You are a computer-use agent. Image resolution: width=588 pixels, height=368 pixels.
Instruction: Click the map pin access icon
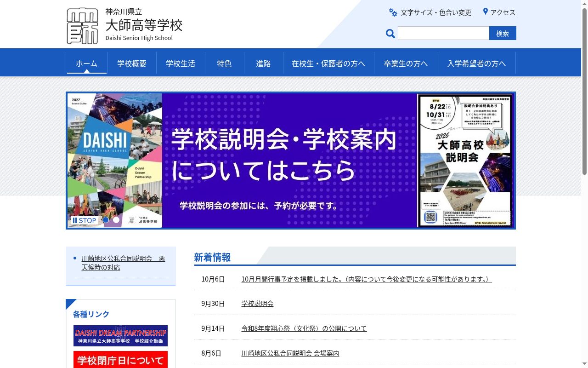[486, 12]
